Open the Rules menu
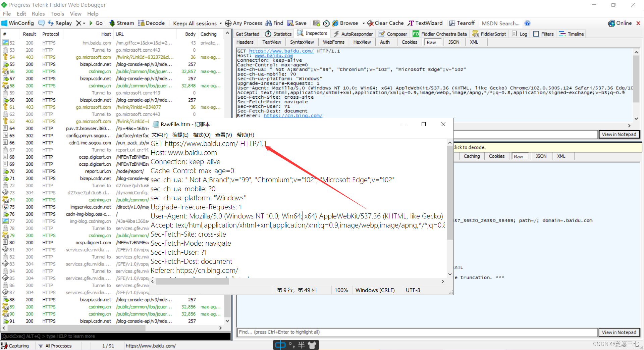644x350 pixels. tap(38, 14)
